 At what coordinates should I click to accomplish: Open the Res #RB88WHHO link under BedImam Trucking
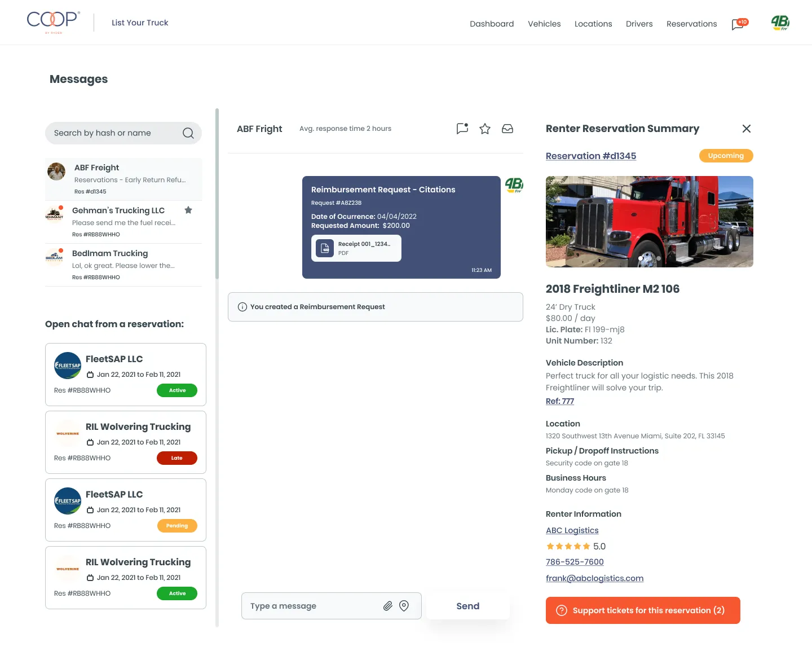[x=96, y=277]
